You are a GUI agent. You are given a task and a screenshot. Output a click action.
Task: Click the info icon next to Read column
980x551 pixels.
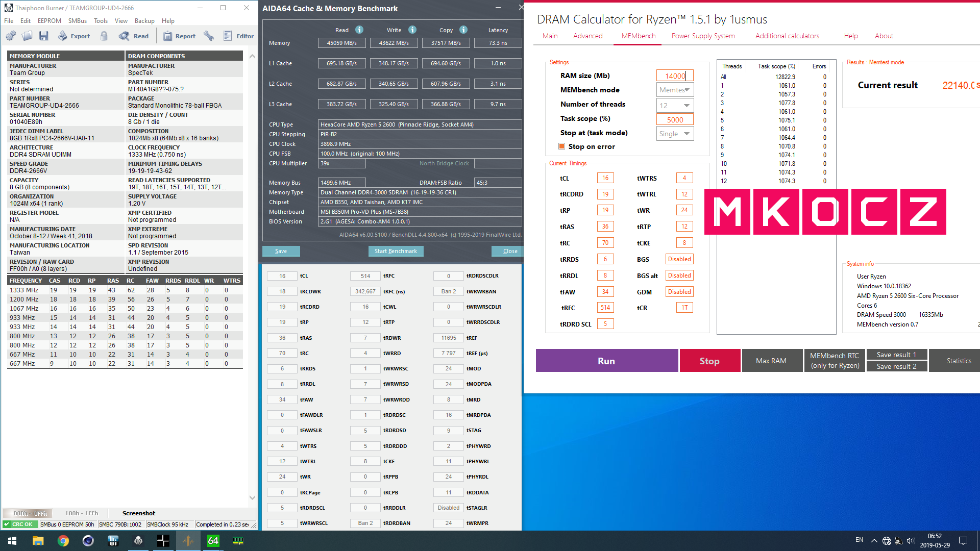(x=359, y=30)
